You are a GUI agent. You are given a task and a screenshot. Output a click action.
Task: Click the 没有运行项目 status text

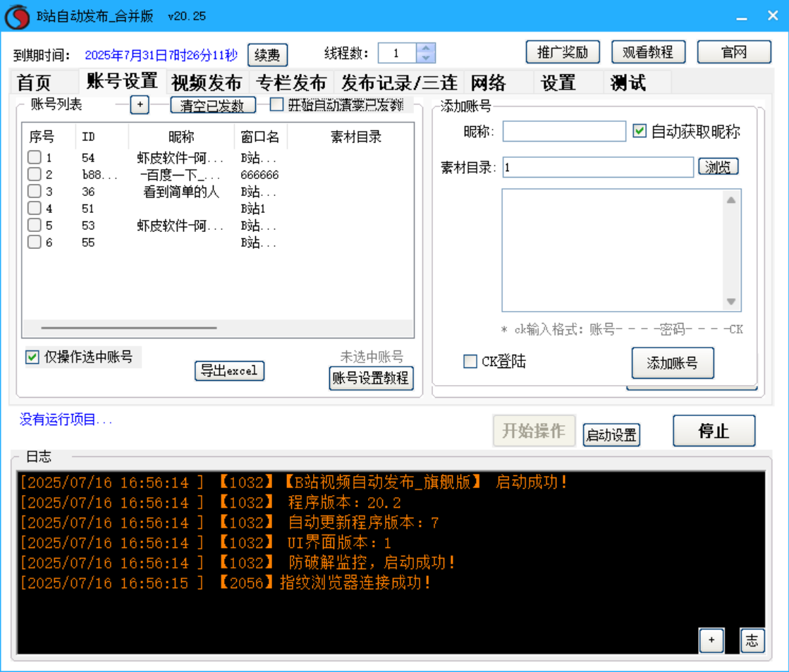tap(66, 420)
